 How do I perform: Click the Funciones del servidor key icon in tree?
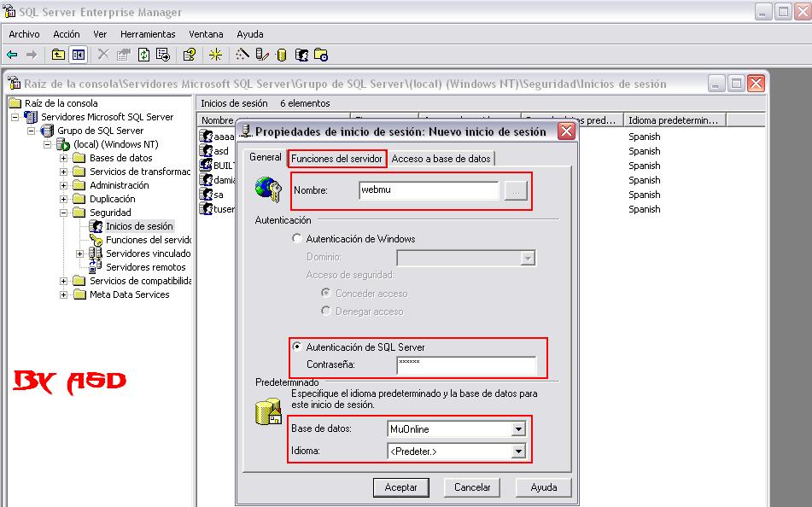coord(96,240)
